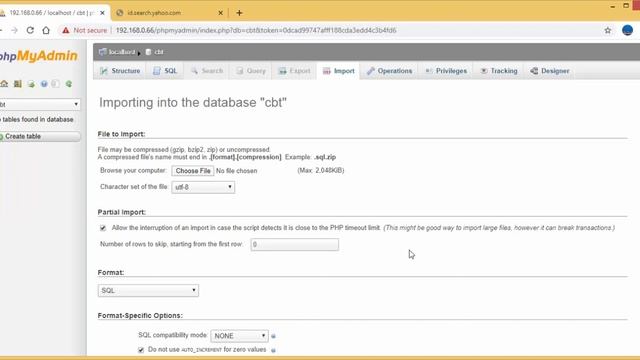Click the Home icon in the phpMyAdmin sidebar
The image size is (640, 360).
coord(4,84)
